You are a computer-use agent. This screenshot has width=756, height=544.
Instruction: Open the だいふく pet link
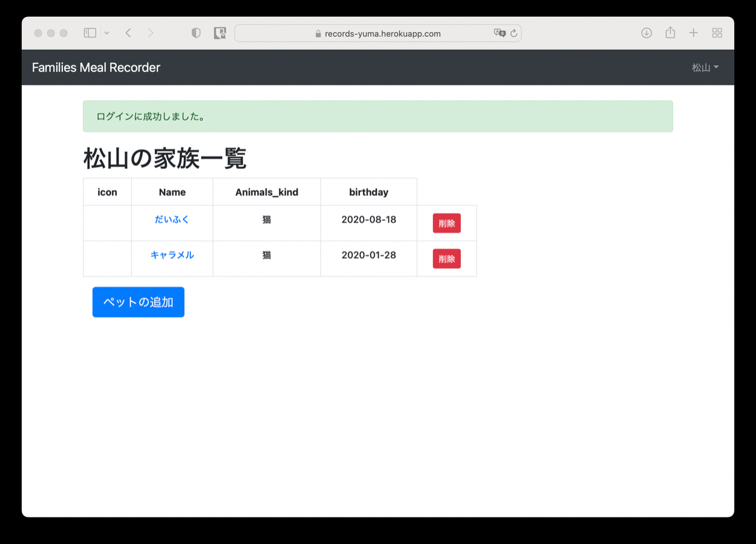click(172, 220)
